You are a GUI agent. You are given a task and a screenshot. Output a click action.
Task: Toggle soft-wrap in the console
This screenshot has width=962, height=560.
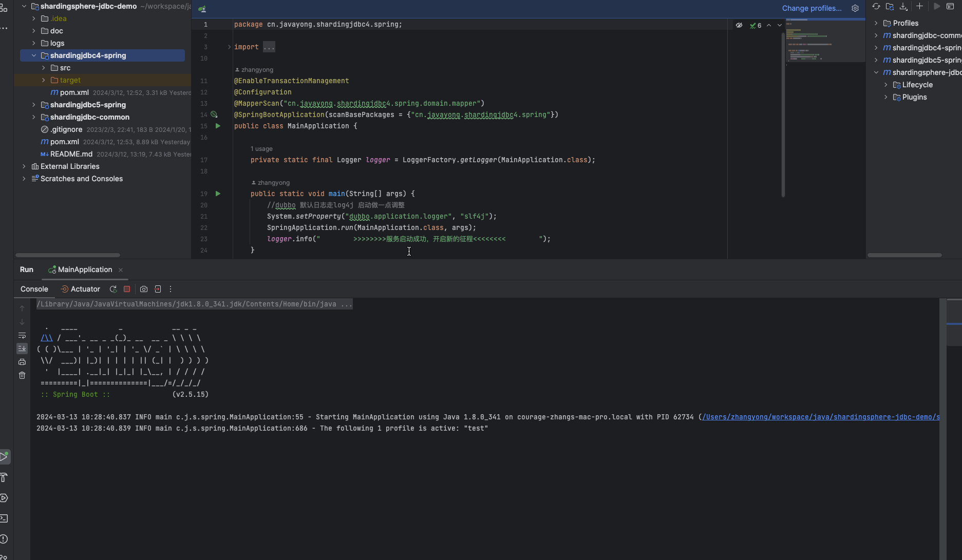[22, 335]
